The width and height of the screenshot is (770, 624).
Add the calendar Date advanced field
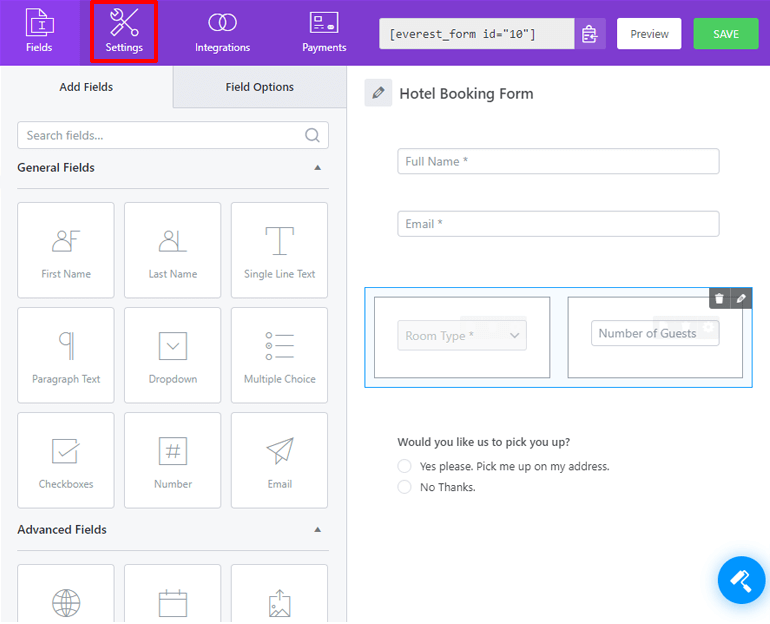[x=172, y=594]
